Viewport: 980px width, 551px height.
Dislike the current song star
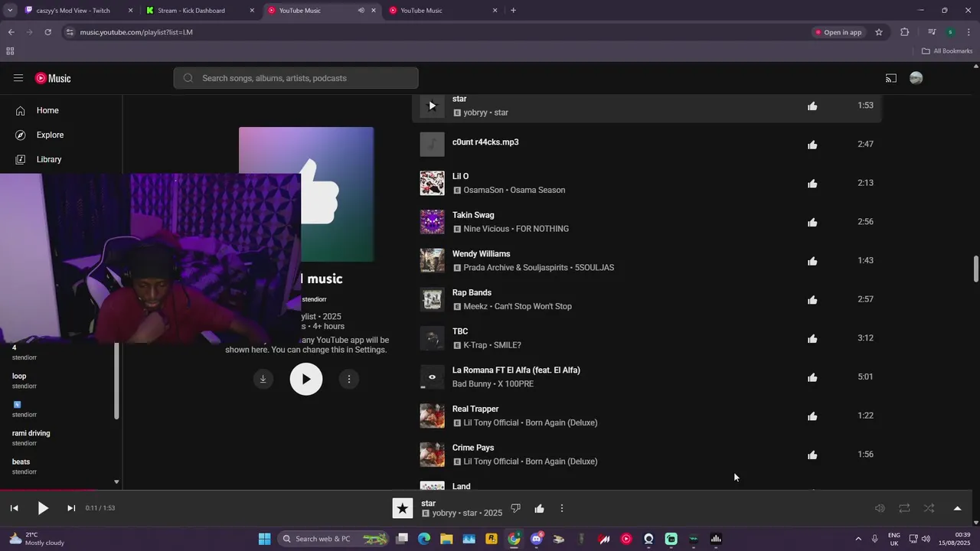pos(516,508)
